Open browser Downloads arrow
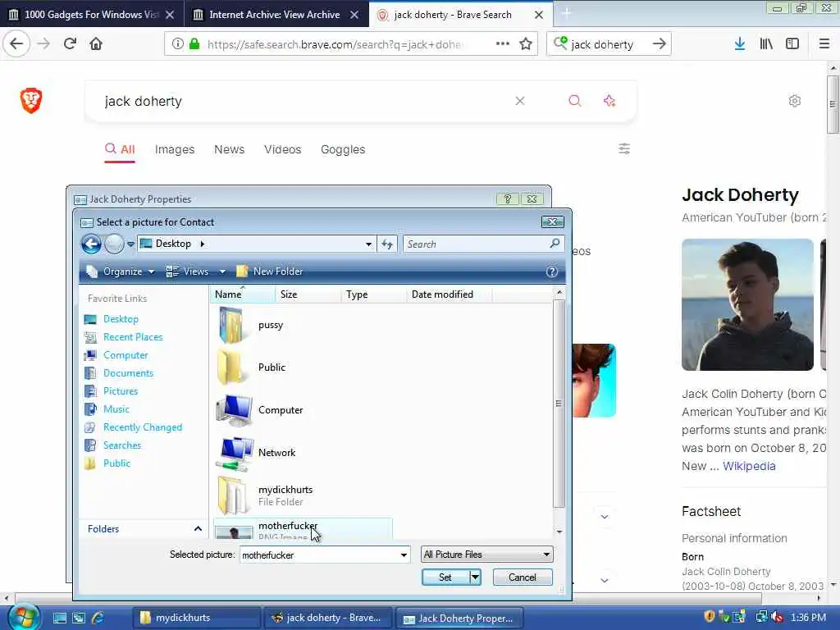This screenshot has height=630, width=840. [x=739, y=44]
